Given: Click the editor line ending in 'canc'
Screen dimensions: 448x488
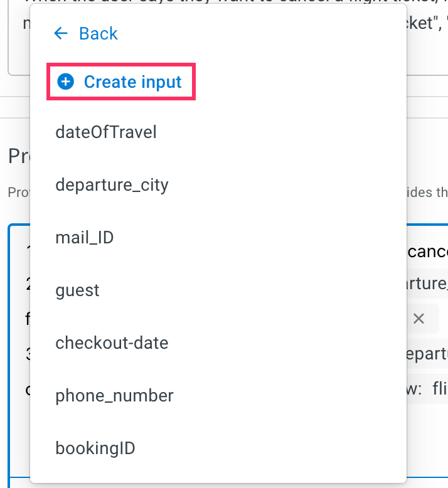Looking at the screenshot, I should click(x=428, y=252).
